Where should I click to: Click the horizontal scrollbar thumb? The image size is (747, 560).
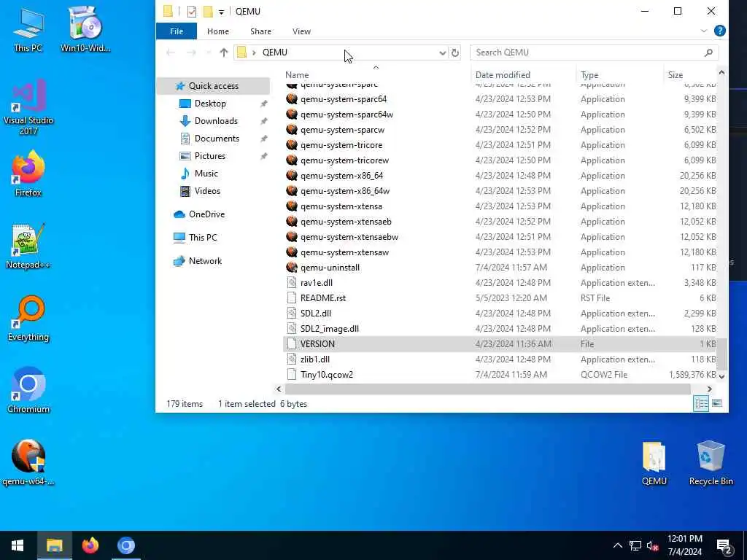(487, 389)
